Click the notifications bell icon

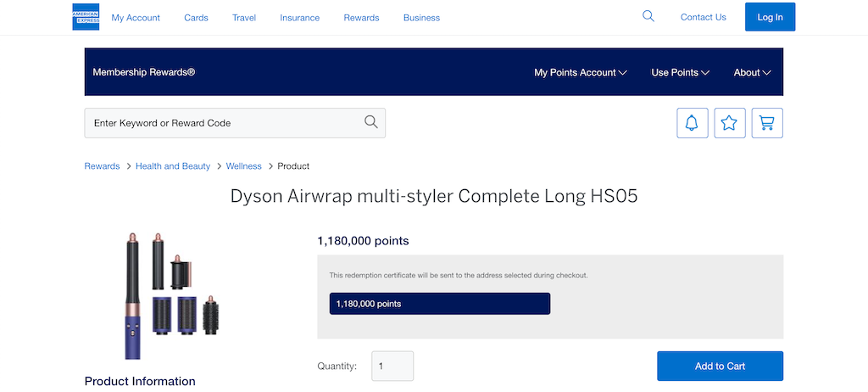click(692, 123)
